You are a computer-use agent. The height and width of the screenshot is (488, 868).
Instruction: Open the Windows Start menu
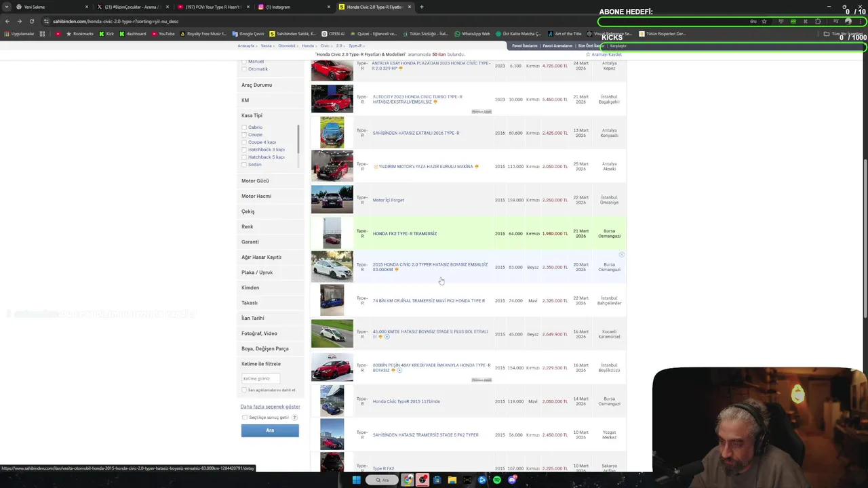point(356,480)
